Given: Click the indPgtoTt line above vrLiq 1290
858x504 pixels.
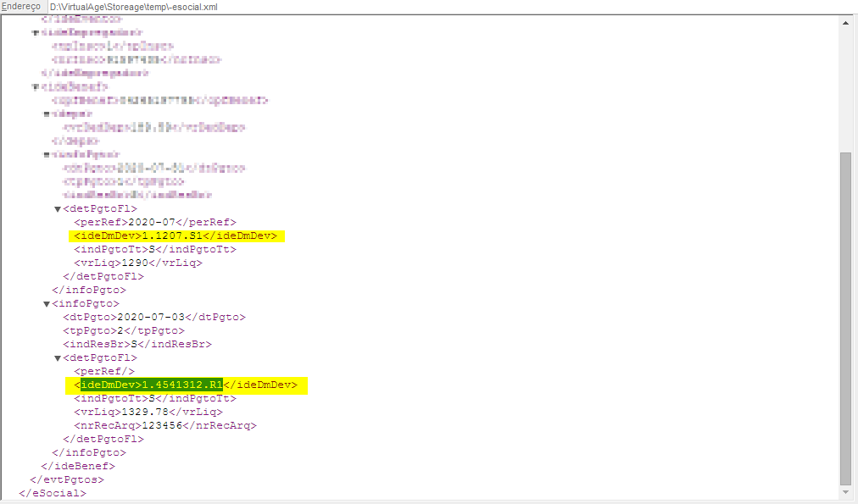Looking at the screenshot, I should 155,249.
